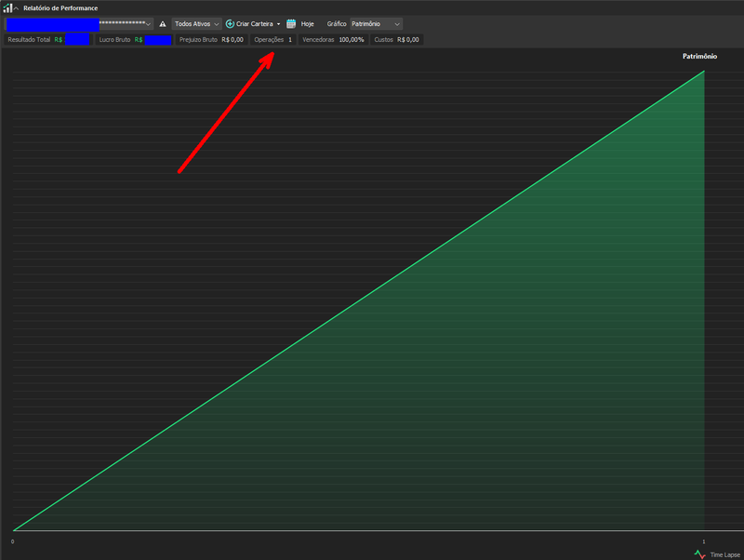Click the warning triangle icon
This screenshot has width=744, height=560.
(x=163, y=23)
